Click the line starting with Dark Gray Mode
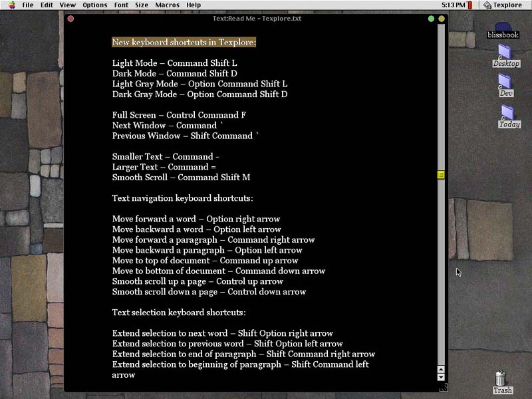Screen dimensions: 532x399 [x=200, y=94]
